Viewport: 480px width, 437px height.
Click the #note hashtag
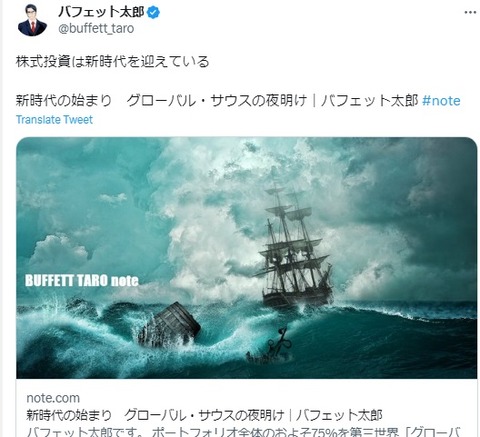tap(441, 101)
